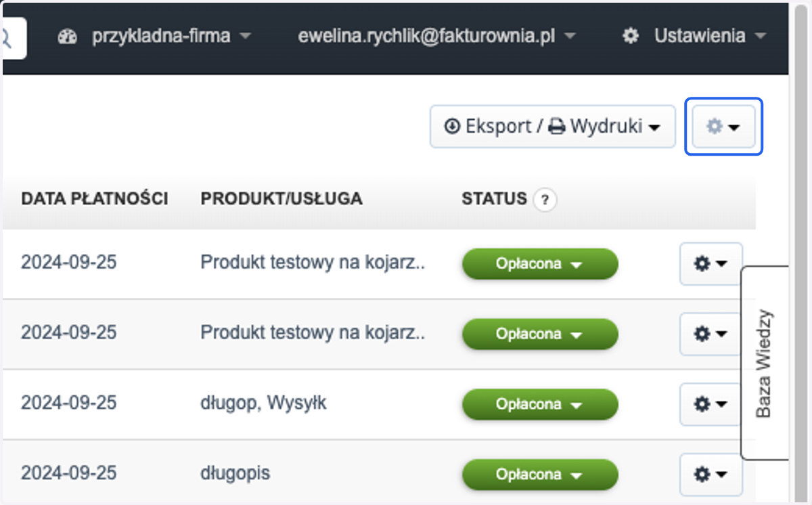Viewport: 812px width, 505px height.
Task: Expand the second row's Opłacona status dropdown
Action: (x=540, y=334)
